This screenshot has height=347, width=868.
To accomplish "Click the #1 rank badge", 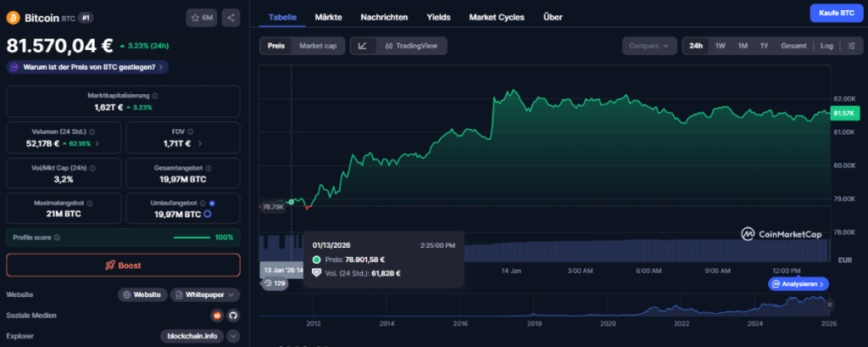I will 86,18.
